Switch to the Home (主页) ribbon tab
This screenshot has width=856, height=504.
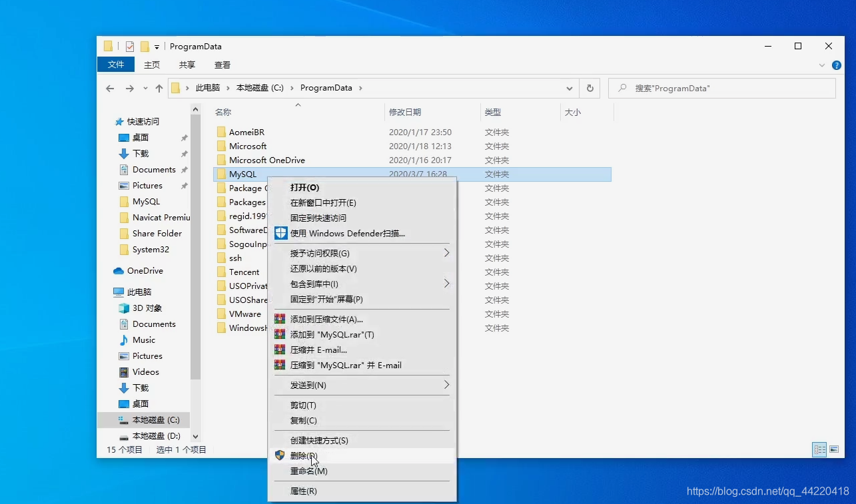coord(152,65)
